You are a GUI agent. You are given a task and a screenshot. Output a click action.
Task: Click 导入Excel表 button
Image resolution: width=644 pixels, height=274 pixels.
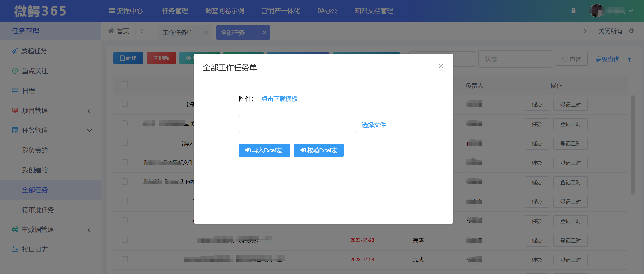click(264, 150)
